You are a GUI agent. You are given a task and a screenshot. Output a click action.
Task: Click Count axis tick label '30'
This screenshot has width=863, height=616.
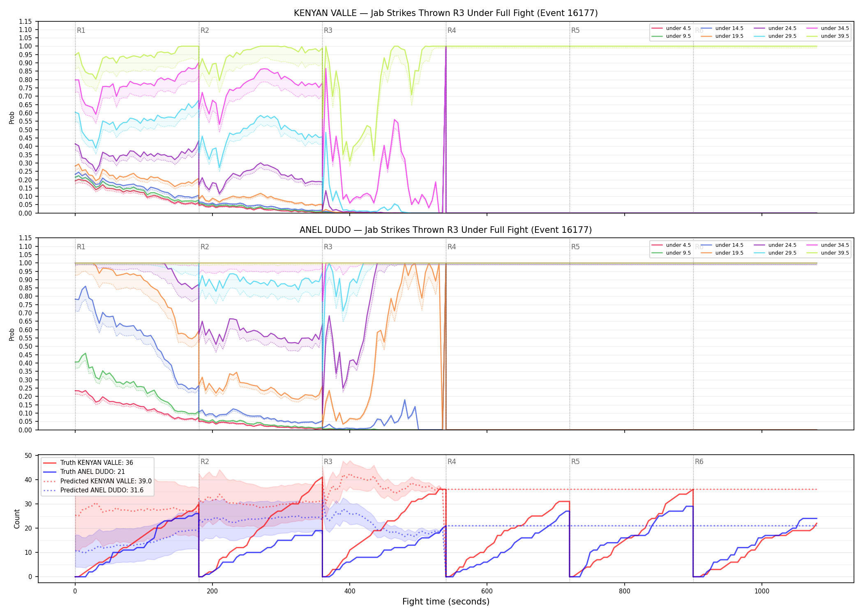[x=28, y=504]
